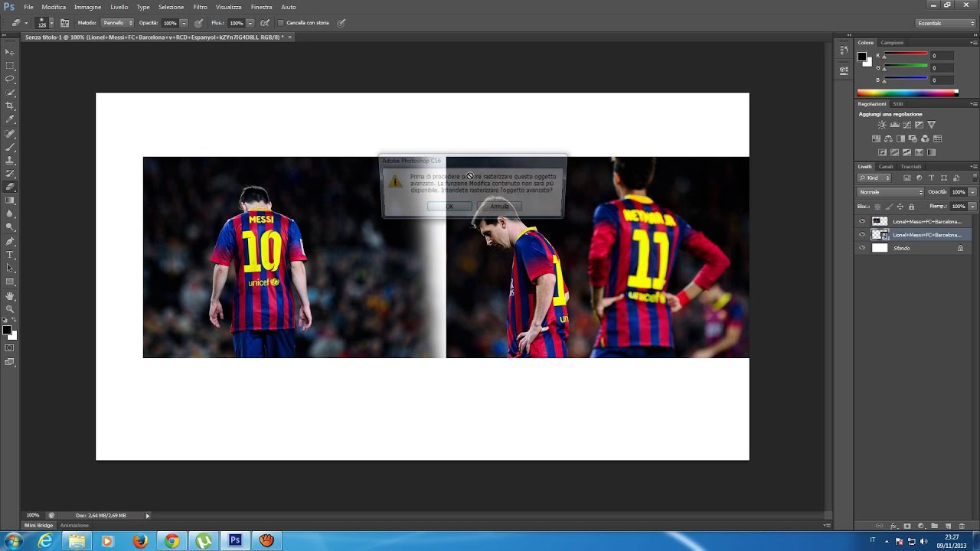This screenshot has height=551, width=980.
Task: Switch to the Campioni tab
Action: pyautogui.click(x=892, y=43)
